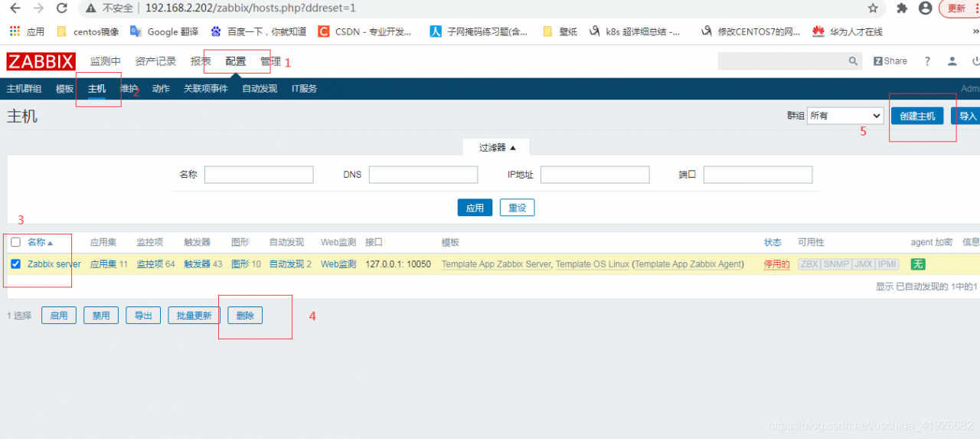Click the 应用 filter apply button
This screenshot has width=980, height=439.
tap(475, 208)
